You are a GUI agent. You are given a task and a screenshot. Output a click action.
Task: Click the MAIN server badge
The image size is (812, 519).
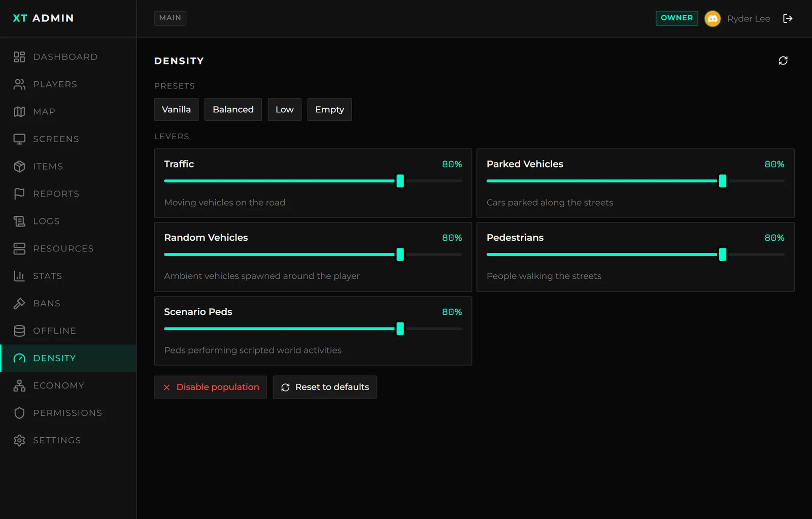tap(170, 18)
